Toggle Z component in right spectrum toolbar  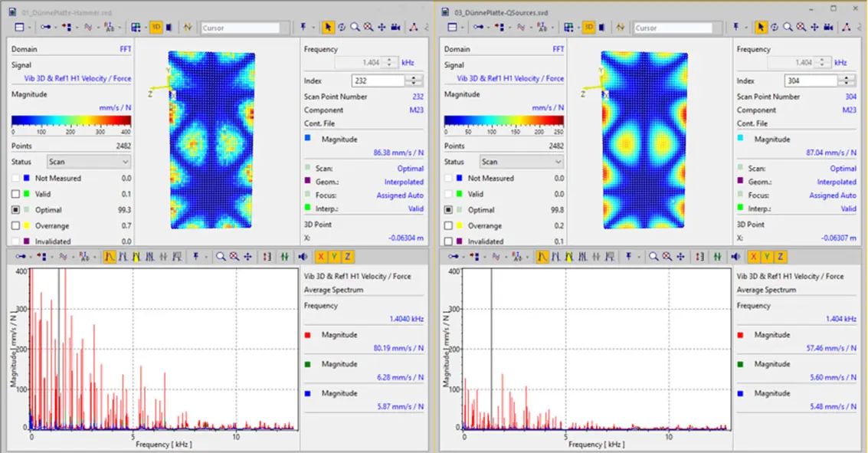point(780,257)
